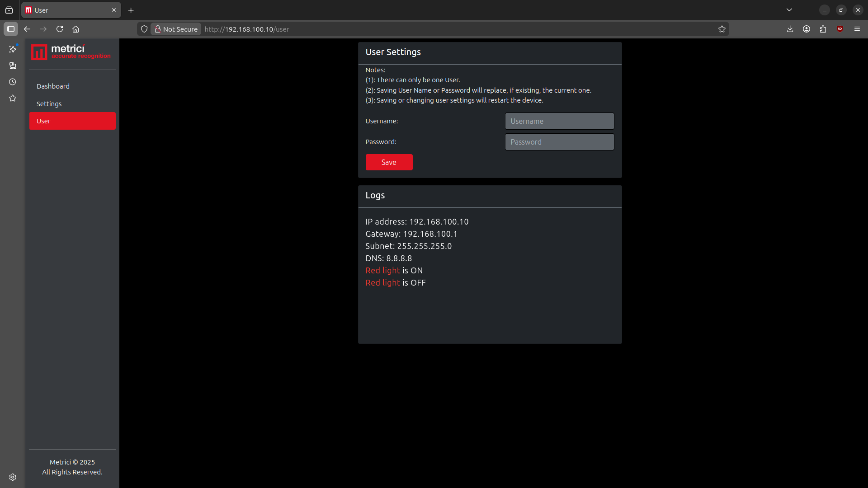
Task: Click the Red light is OFF entry
Action: point(396,282)
